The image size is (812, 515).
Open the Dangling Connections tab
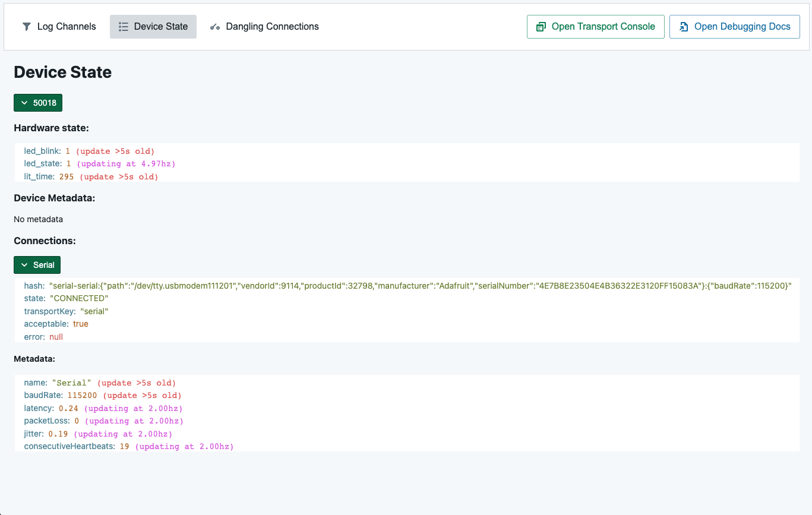272,27
